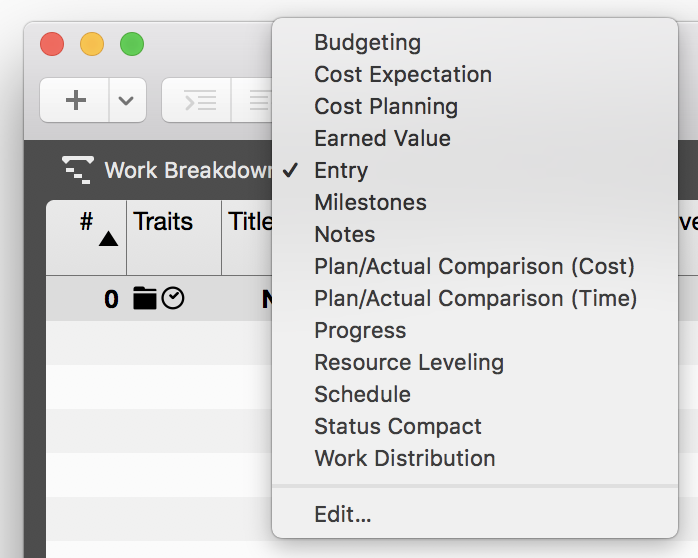The width and height of the screenshot is (698, 558).
Task: Choose Plan/Actual Comparison (Time)
Action: [475, 298]
